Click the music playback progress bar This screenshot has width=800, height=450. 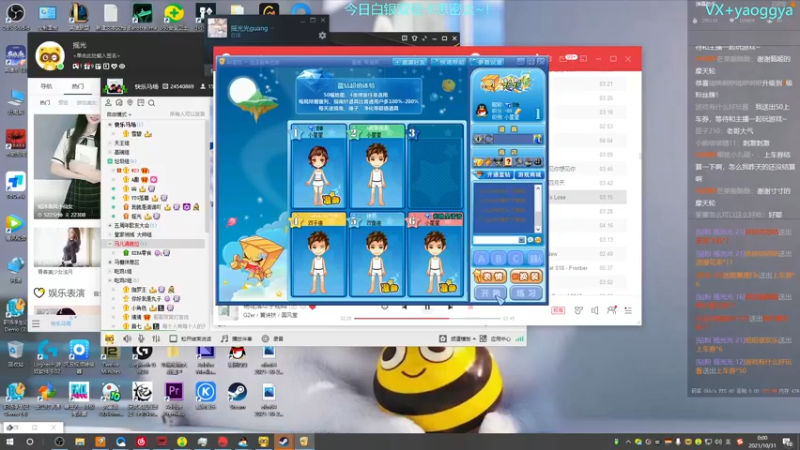point(428,318)
